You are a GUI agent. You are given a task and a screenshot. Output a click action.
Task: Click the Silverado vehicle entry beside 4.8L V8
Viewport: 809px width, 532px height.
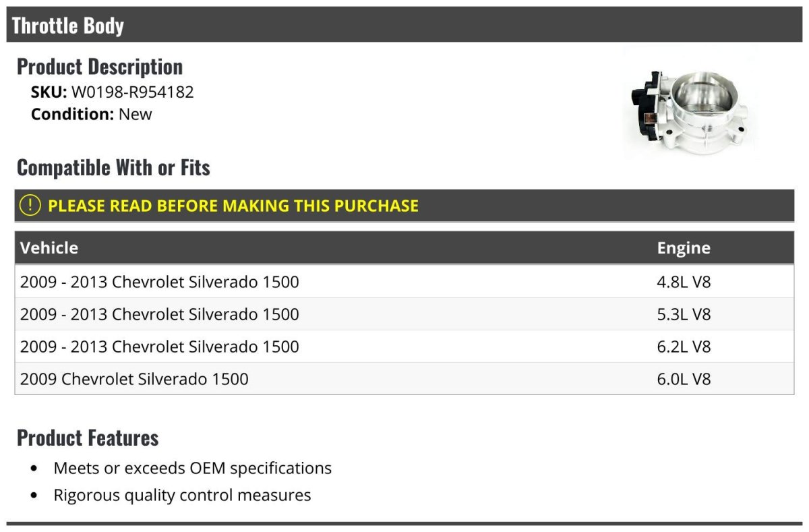(x=160, y=281)
